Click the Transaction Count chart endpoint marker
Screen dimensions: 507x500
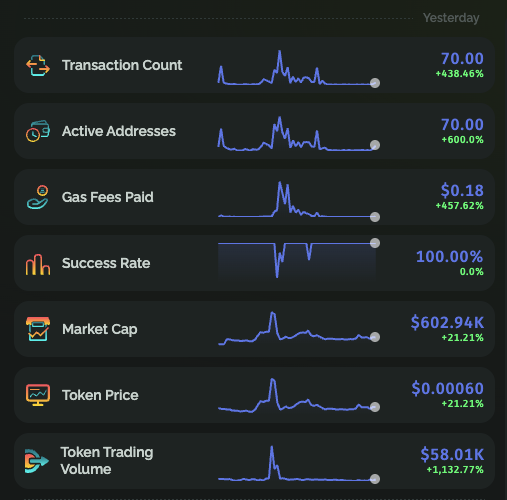tap(375, 83)
